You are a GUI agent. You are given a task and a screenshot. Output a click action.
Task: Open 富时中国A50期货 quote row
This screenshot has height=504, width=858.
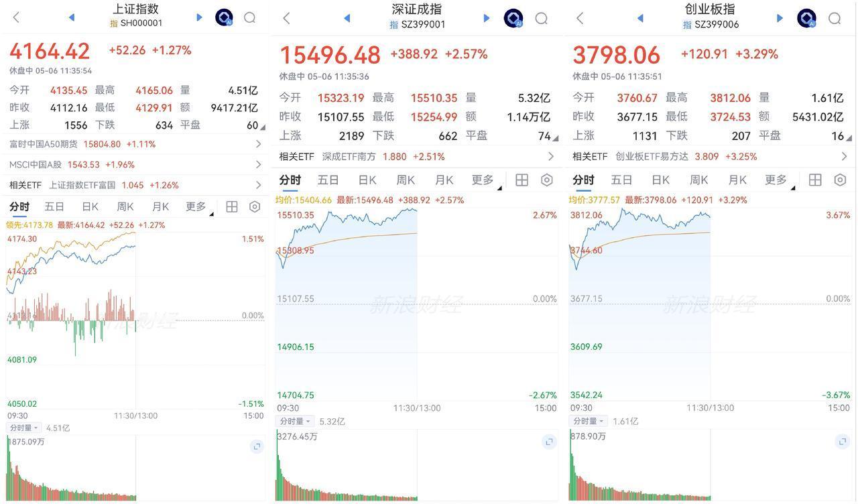[135, 144]
